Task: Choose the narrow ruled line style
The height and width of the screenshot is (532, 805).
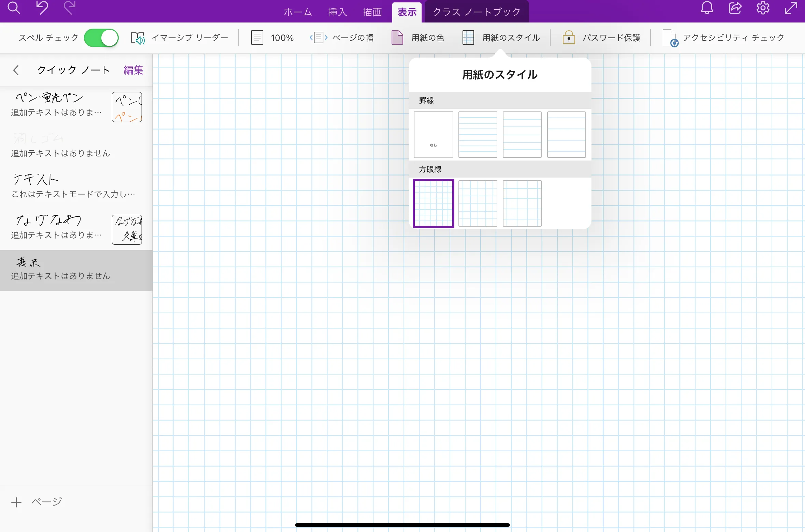Action: (x=478, y=135)
